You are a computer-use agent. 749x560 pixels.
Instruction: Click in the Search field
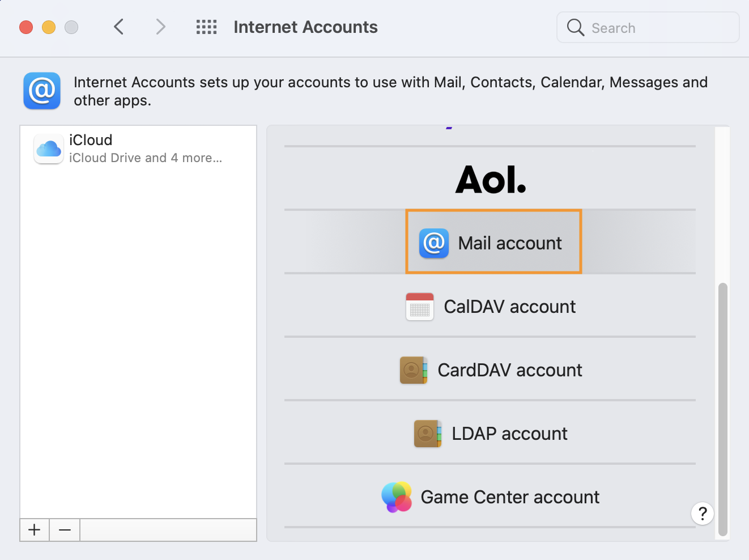click(657, 28)
